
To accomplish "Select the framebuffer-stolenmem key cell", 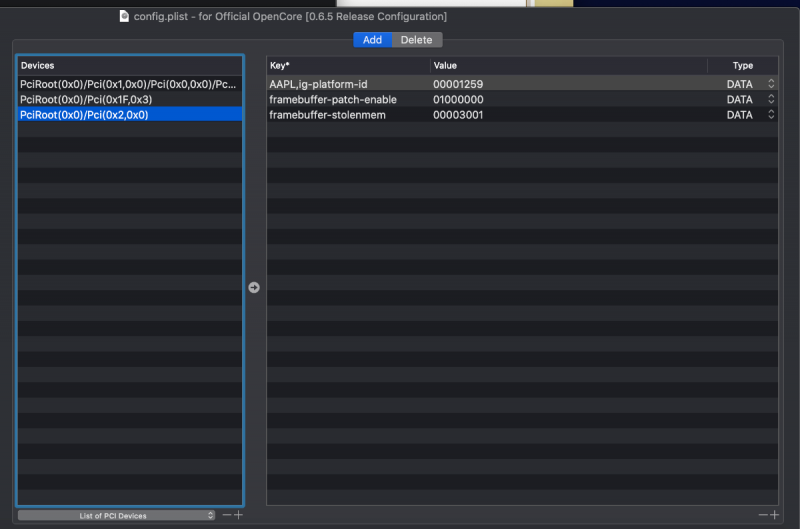I will (x=328, y=115).
